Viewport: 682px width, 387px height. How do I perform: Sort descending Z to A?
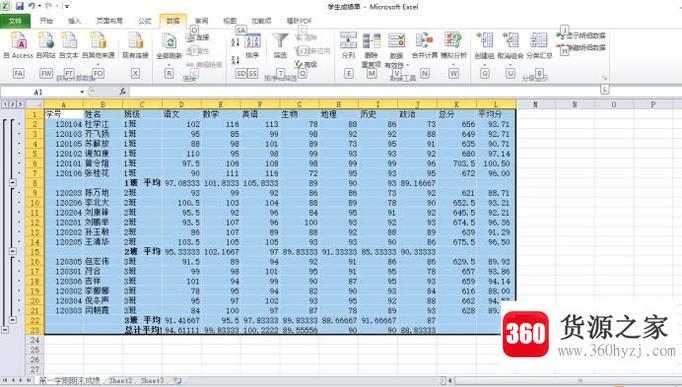point(235,60)
